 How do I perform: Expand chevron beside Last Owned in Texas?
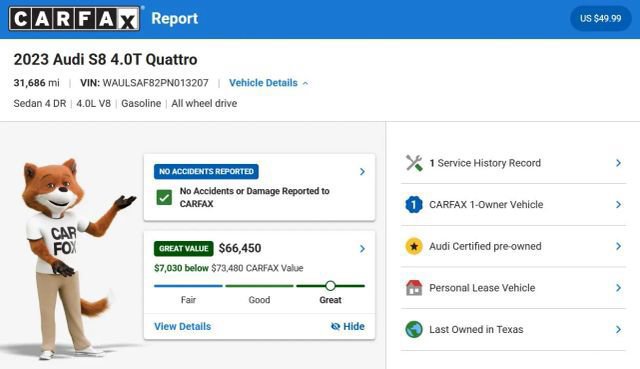click(x=618, y=329)
